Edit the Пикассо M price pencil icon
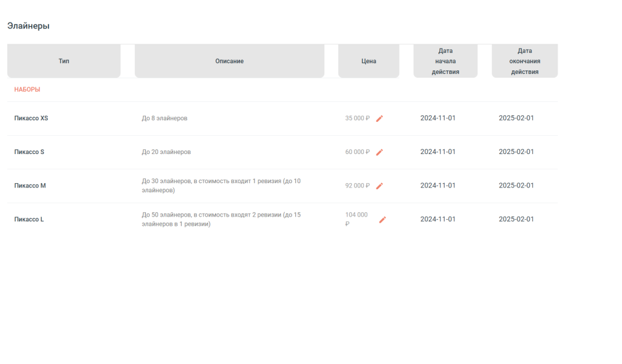 [x=380, y=186]
